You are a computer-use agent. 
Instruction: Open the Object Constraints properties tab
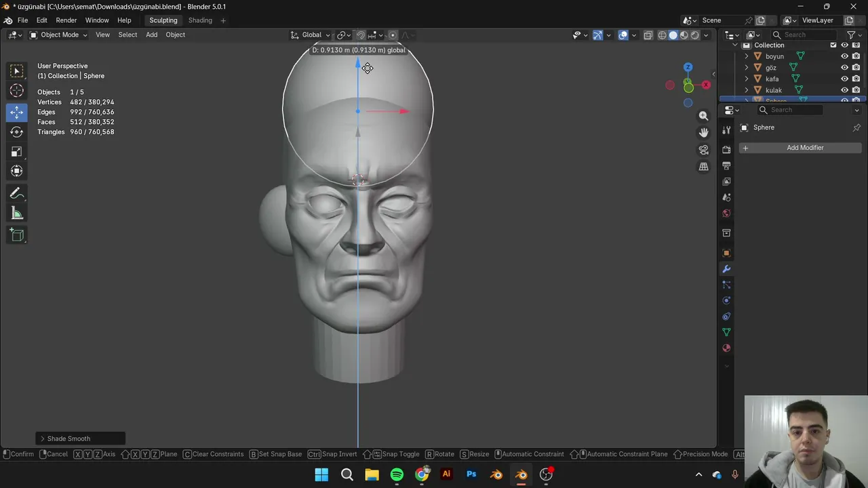pyautogui.click(x=726, y=317)
